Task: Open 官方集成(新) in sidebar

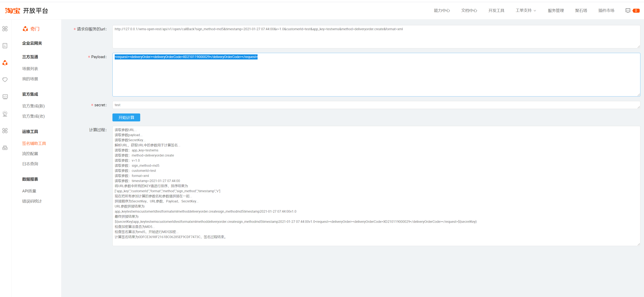Action: [x=33, y=106]
